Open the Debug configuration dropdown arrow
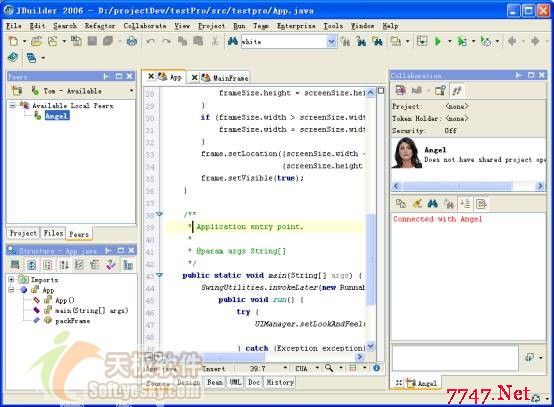 [473, 41]
